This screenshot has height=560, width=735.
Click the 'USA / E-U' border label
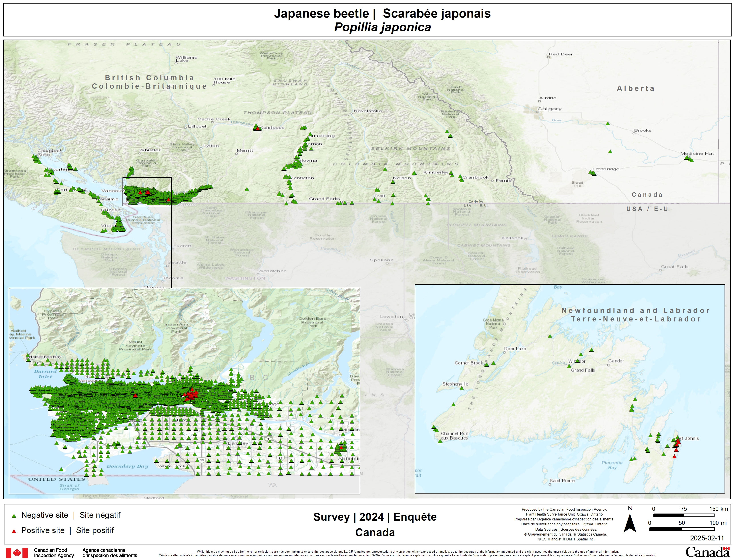pyautogui.click(x=647, y=209)
